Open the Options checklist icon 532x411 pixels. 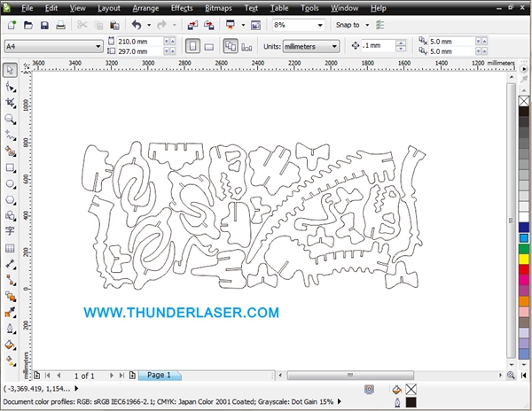pos(380,25)
